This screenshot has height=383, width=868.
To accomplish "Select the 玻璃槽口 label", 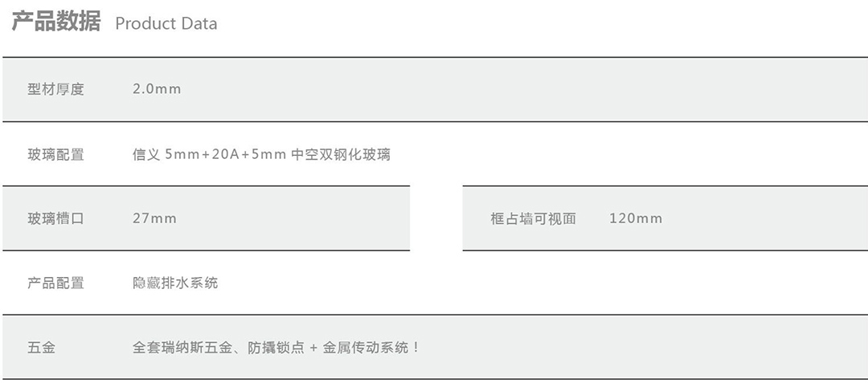I will tap(56, 218).
